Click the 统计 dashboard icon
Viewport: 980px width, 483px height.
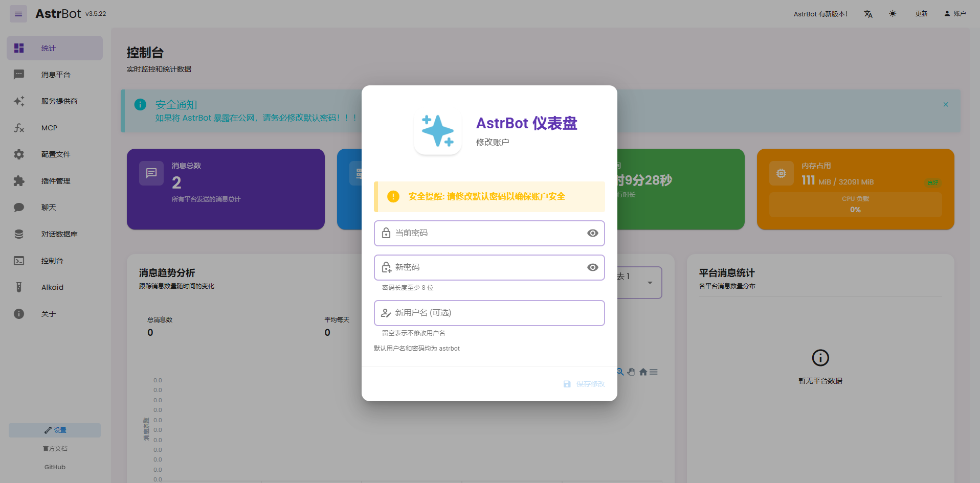click(19, 48)
